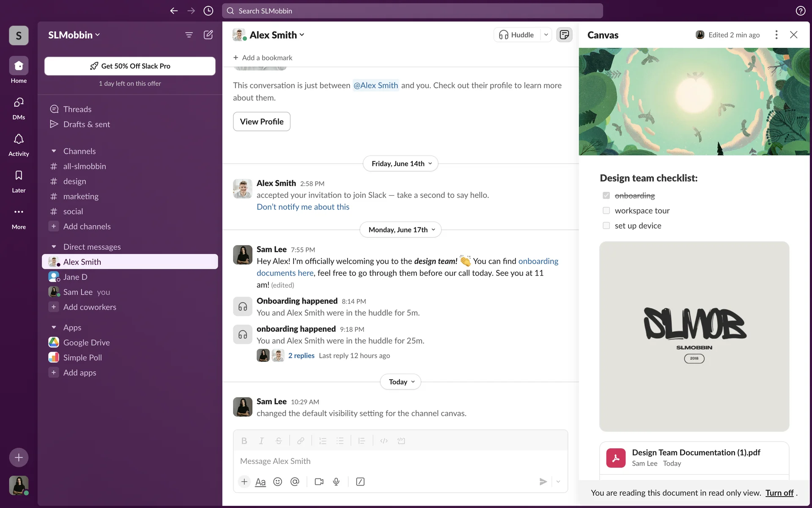Expand the Huddle options arrow

click(x=546, y=35)
